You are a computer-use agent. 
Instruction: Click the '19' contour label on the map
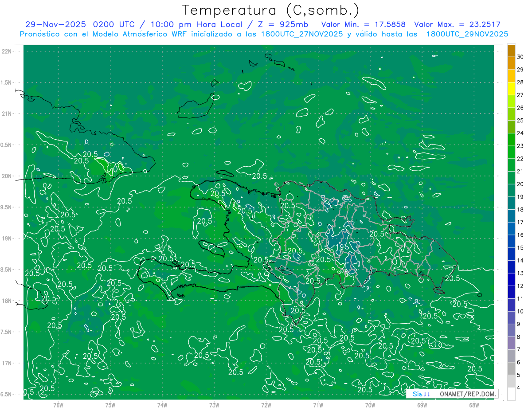tap(340, 247)
